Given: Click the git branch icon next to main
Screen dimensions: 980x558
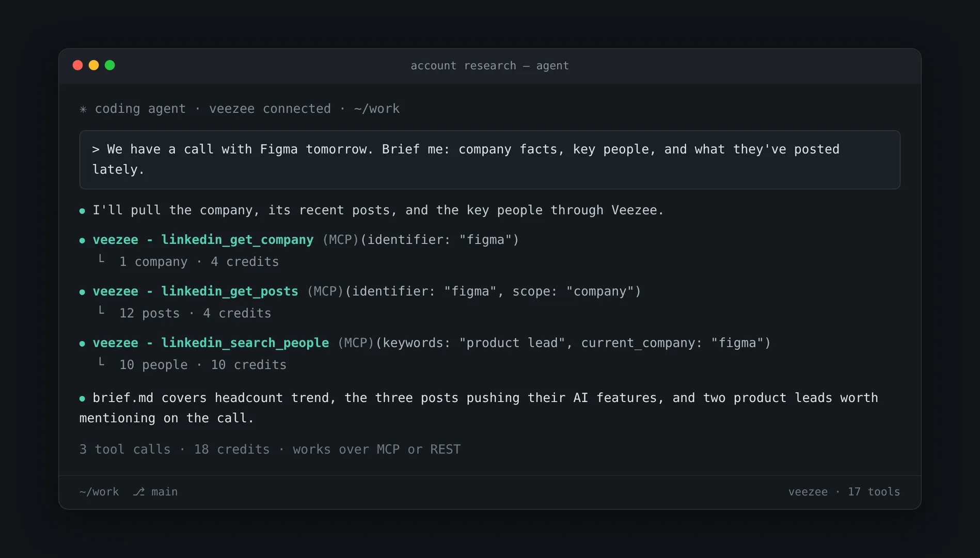Looking at the screenshot, I should tap(138, 492).
